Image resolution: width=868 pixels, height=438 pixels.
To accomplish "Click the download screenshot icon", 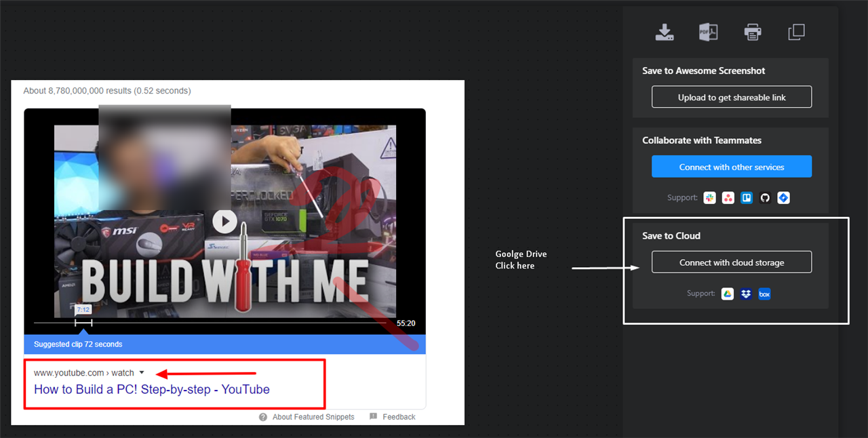I will pyautogui.click(x=665, y=32).
